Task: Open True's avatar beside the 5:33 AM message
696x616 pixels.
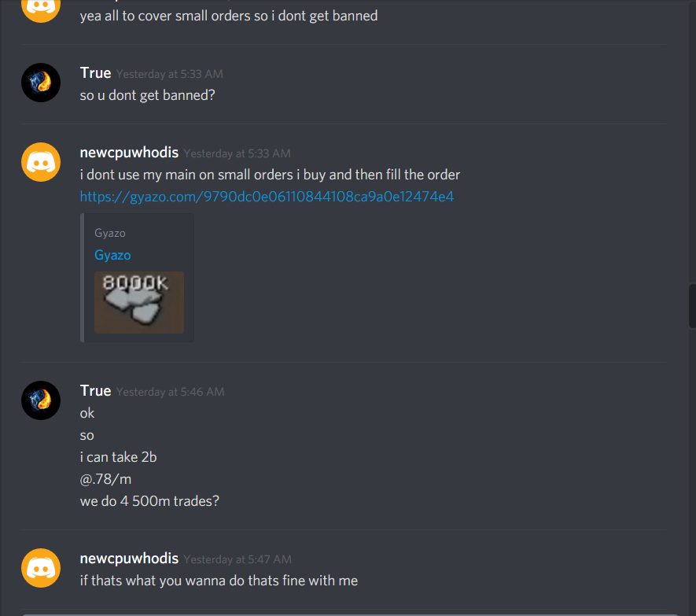Action: click(41, 83)
